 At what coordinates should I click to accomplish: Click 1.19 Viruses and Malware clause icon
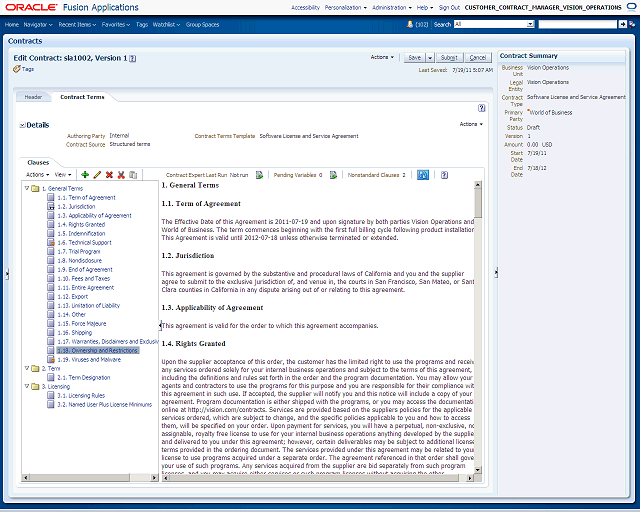tap(51, 359)
